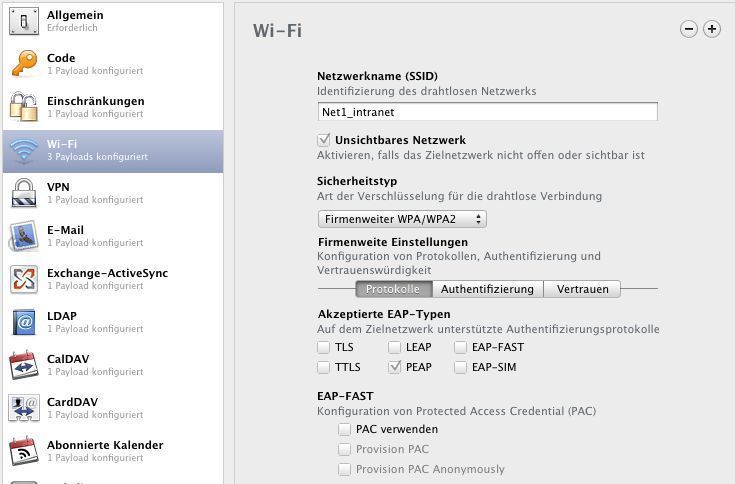This screenshot has height=484, width=735.
Task: Click the 'Firmenweite Einstellungen' heading
Action: (x=393, y=242)
